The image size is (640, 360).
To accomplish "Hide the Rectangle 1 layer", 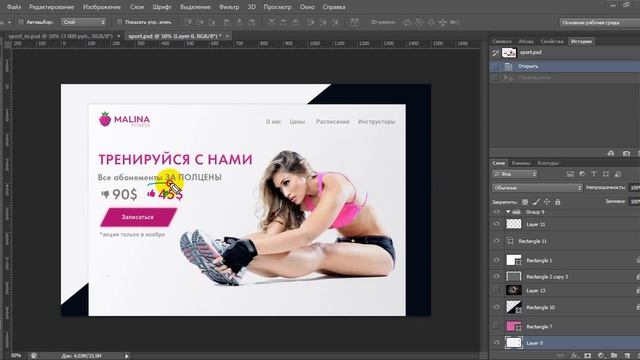I will [496, 260].
